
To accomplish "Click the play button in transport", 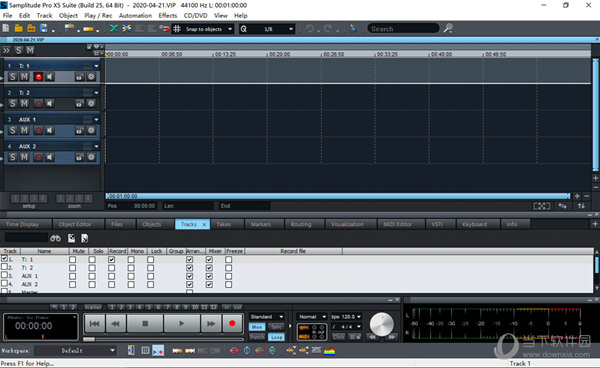I will (x=182, y=324).
